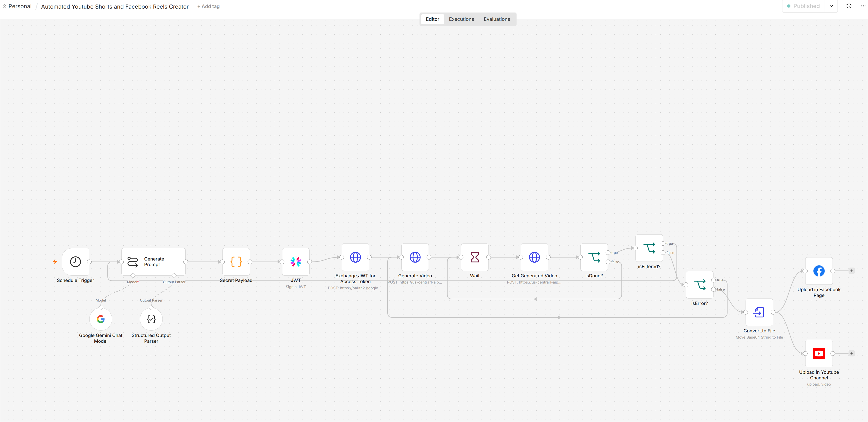The width and height of the screenshot is (868, 422).
Task: Click the Generate Prompt Model* connector diamond
Action: pyautogui.click(x=133, y=276)
